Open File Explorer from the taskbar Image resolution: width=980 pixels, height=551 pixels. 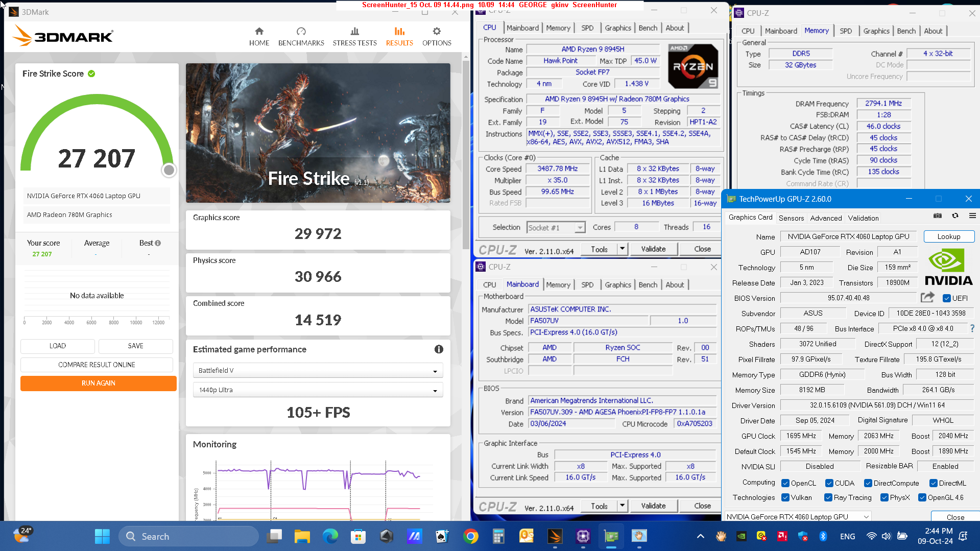pyautogui.click(x=302, y=536)
